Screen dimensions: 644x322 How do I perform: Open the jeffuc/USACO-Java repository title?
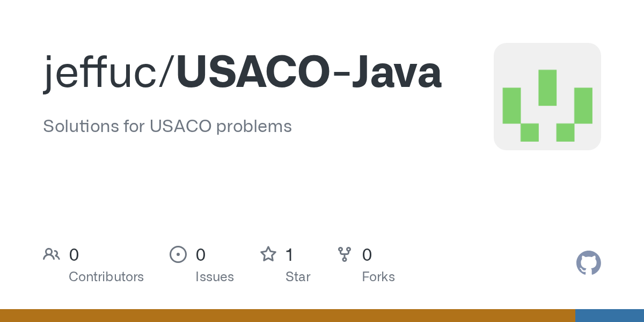243,74
